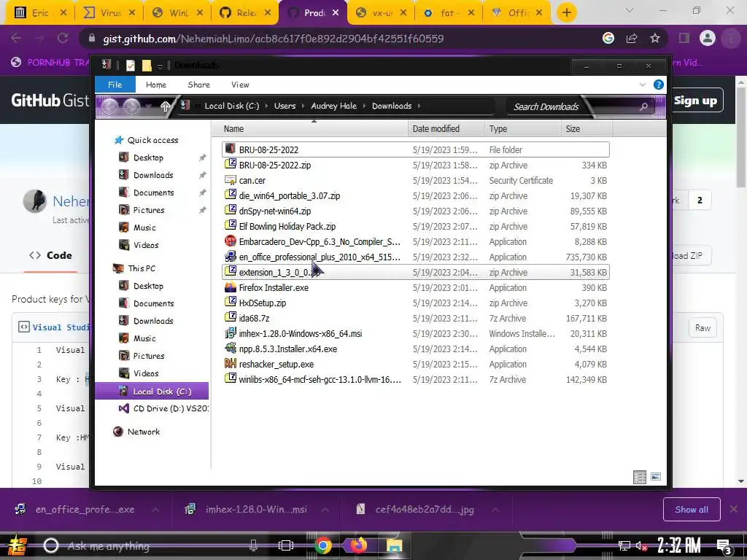The height and width of the screenshot is (560, 747).
Task: Select the en_office_professional_plus_2010 installer icon
Action: 231,257
